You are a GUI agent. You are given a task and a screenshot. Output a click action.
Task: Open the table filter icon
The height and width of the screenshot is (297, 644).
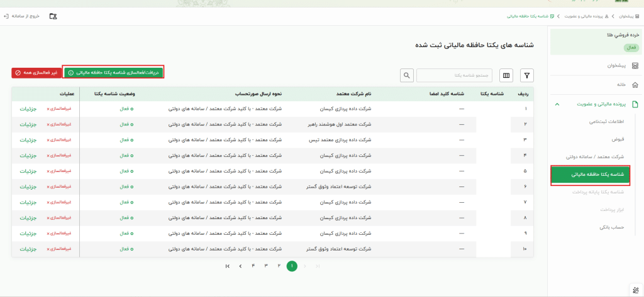[x=525, y=75]
